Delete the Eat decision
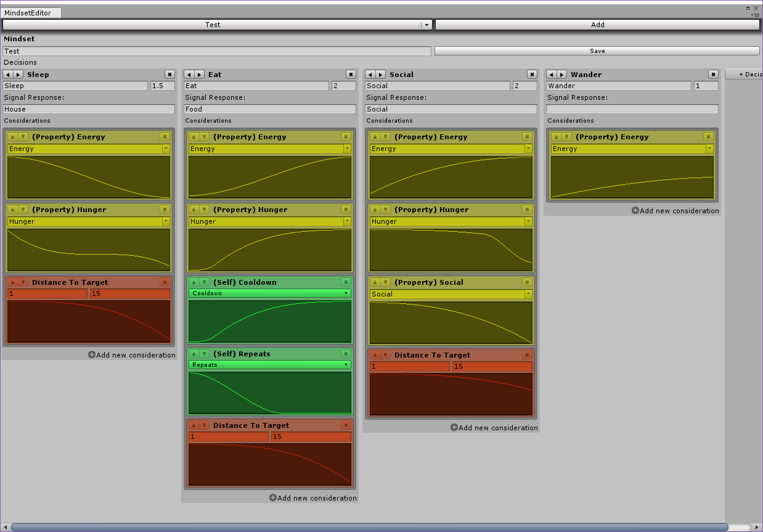763x532 pixels. (x=351, y=75)
